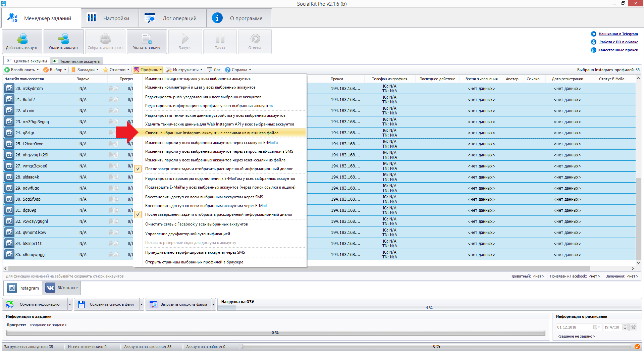Viewport: 644px width, 352px height.
Task: Toggle the расширенный диалог checkbox above Редактировать параметры E-Mail
Action: pyautogui.click(x=138, y=169)
